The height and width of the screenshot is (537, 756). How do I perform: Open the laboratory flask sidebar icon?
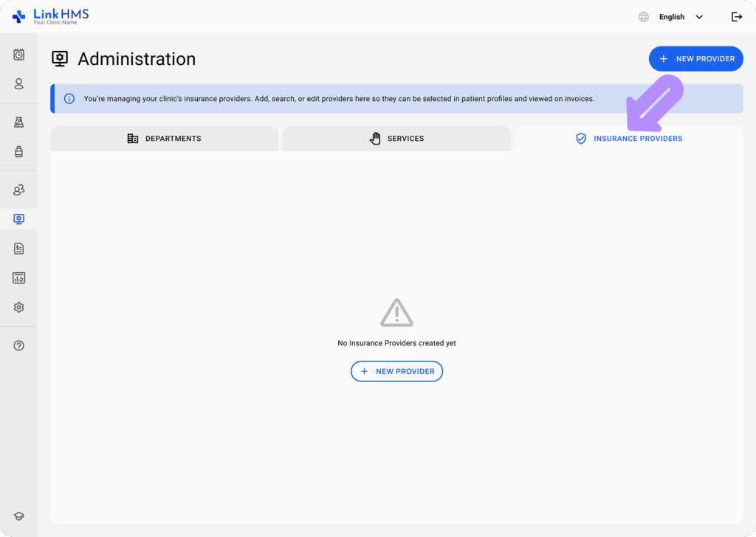19,122
